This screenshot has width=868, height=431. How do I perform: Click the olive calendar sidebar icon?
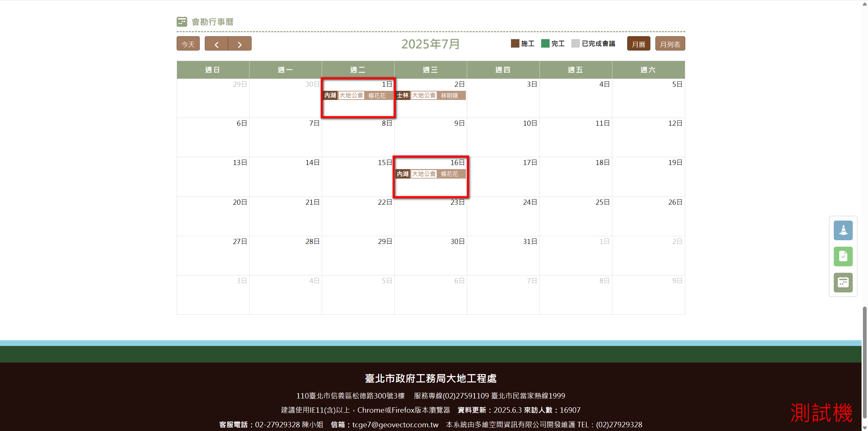coord(843,282)
